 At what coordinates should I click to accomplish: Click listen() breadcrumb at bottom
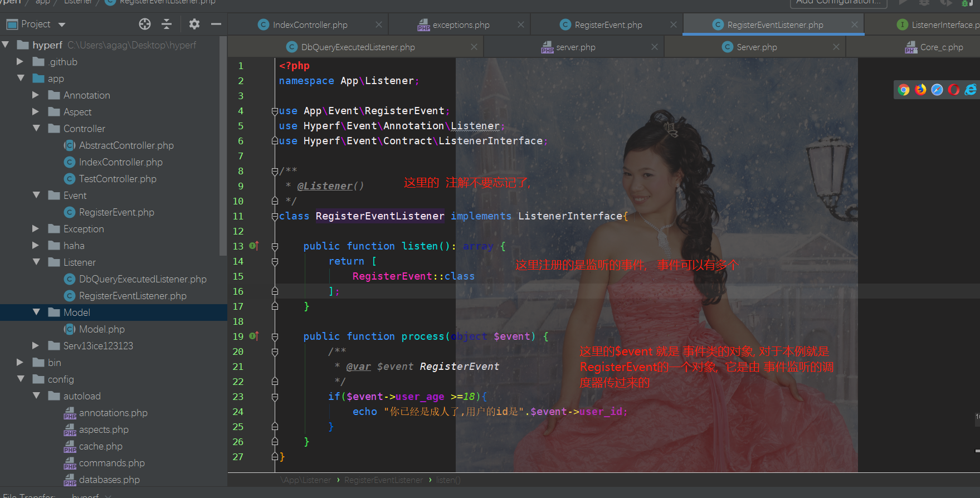[x=448, y=480]
